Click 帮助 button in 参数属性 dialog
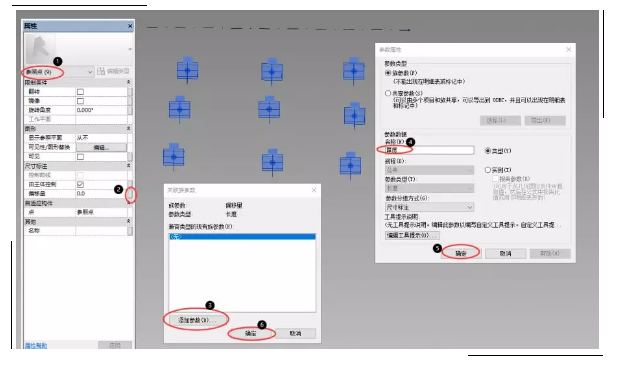This screenshot has width=618, height=365. pos(550,253)
